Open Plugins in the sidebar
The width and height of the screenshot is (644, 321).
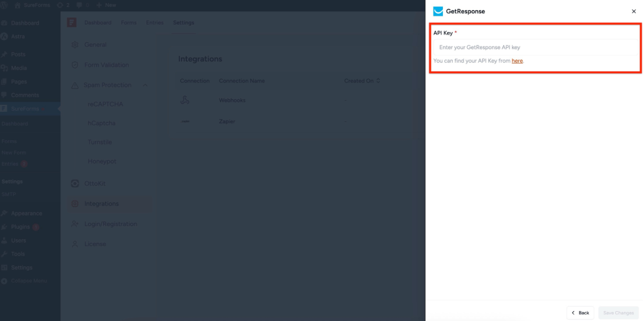(20, 227)
